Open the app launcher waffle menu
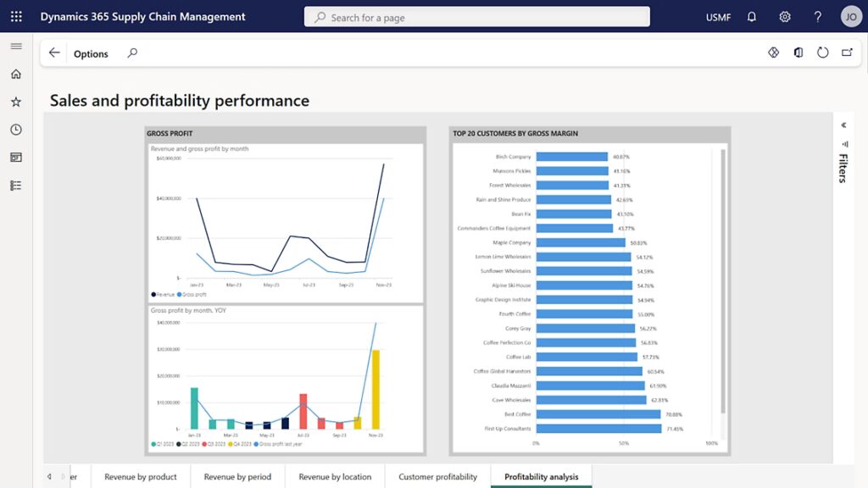Viewport: 868px width, 488px height. pos(16,17)
